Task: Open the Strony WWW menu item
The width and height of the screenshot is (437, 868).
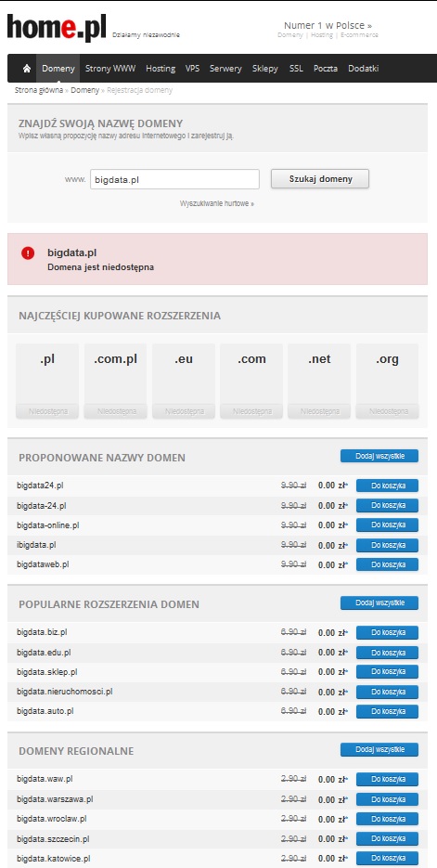Action: pyautogui.click(x=110, y=69)
